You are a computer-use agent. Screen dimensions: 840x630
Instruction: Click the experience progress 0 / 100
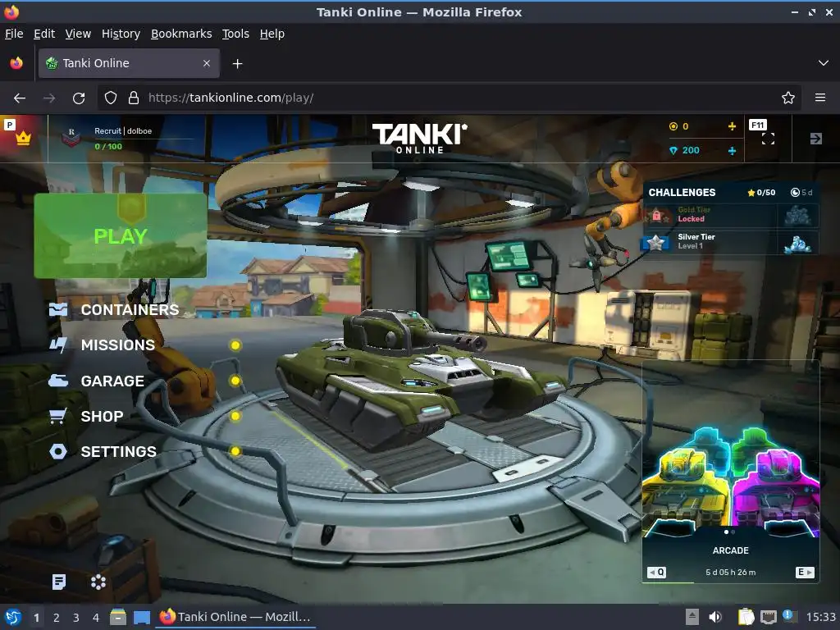[108, 146]
